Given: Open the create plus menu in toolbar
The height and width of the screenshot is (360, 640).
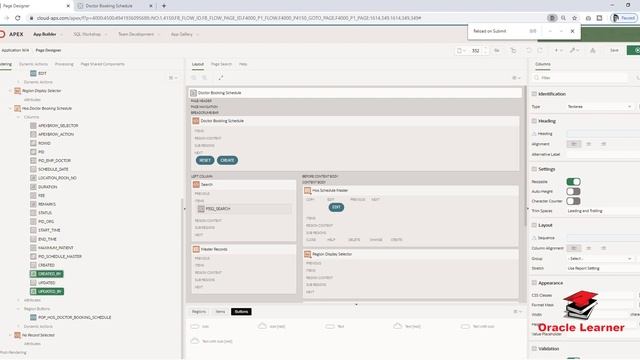Looking at the screenshot, I should coord(558,50).
